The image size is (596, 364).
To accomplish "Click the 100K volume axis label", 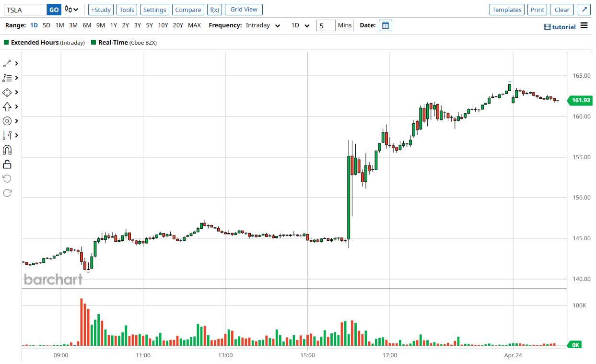I will pos(579,305).
